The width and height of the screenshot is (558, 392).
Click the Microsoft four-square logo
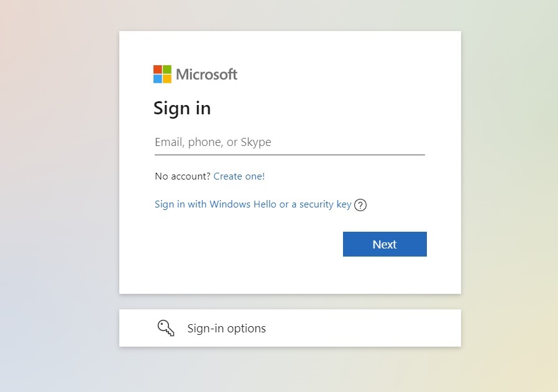162,74
